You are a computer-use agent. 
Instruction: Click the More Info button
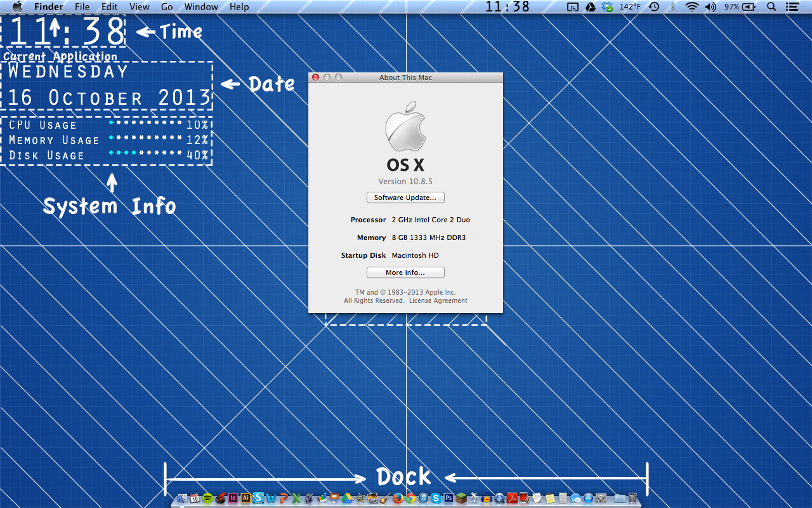tap(405, 272)
